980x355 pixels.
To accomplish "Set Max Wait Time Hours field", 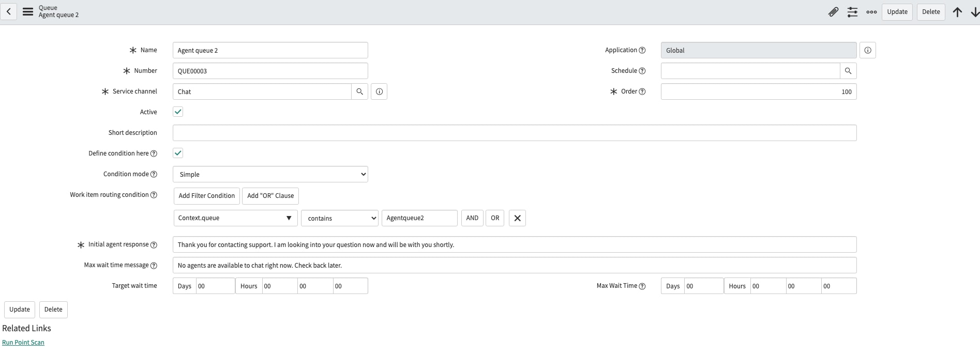I will pyautogui.click(x=768, y=286).
